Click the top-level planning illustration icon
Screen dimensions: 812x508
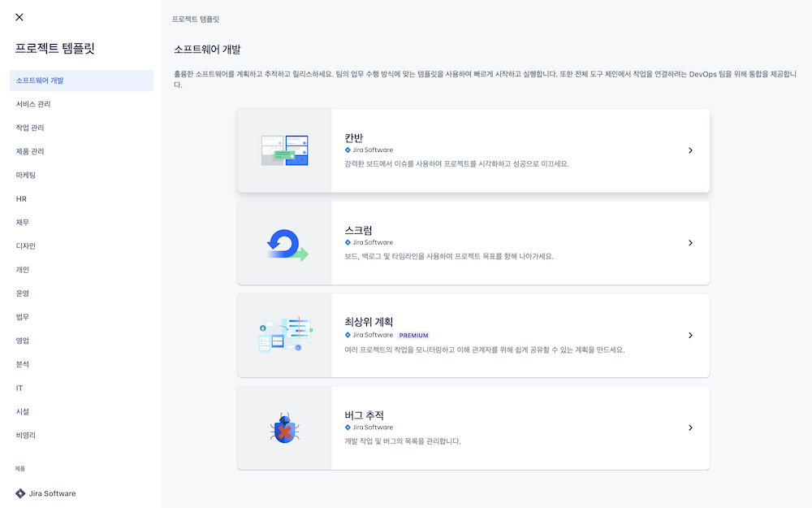click(285, 336)
